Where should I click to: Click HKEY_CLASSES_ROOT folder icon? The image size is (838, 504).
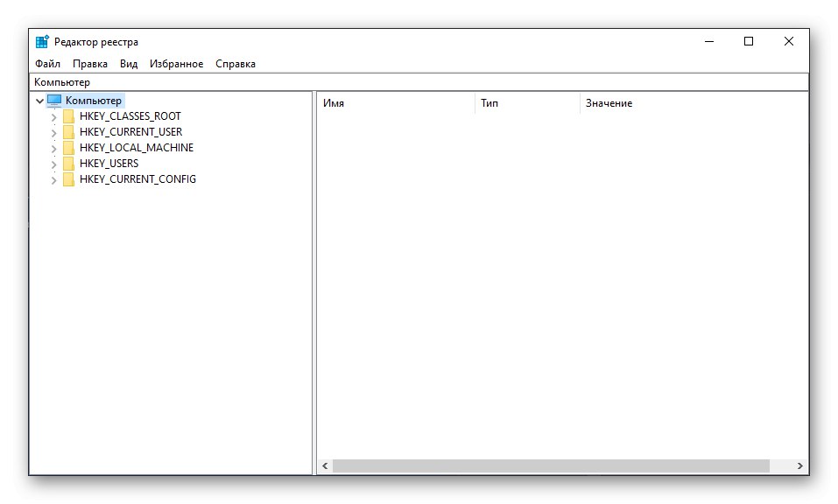pyautogui.click(x=68, y=116)
